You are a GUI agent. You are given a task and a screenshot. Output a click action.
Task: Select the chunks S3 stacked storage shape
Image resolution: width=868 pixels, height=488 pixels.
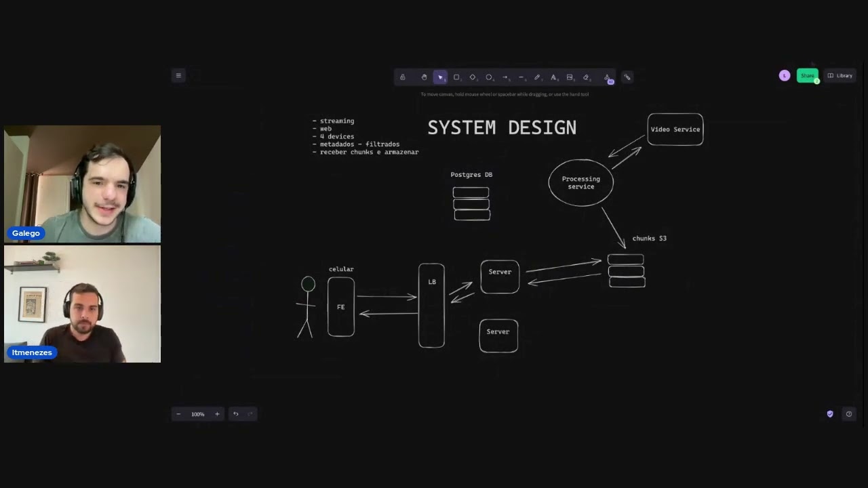pos(626,270)
